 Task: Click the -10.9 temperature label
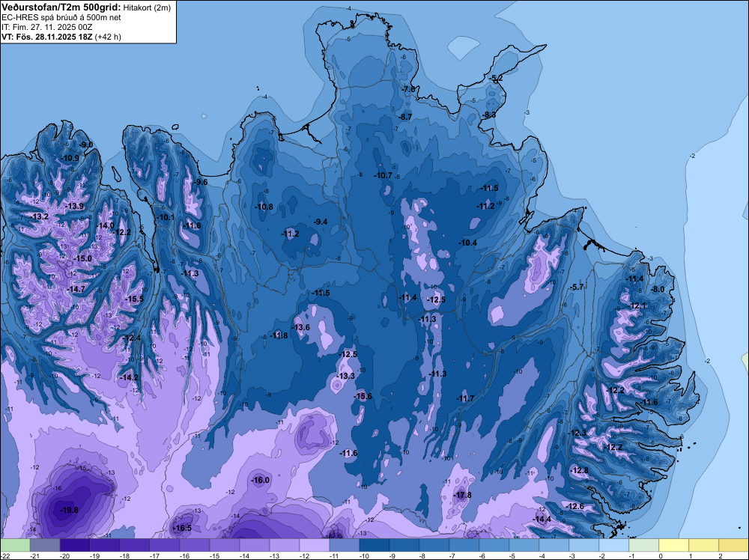pos(71,157)
